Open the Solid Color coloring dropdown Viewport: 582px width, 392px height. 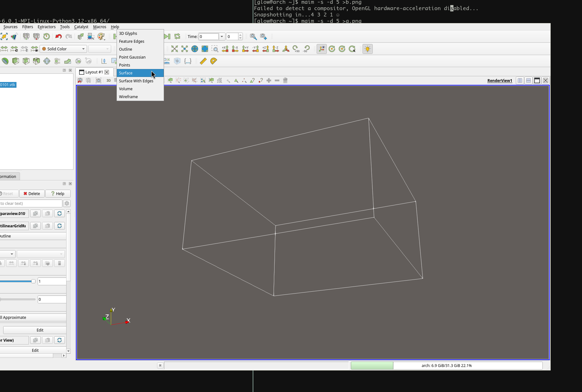63,49
